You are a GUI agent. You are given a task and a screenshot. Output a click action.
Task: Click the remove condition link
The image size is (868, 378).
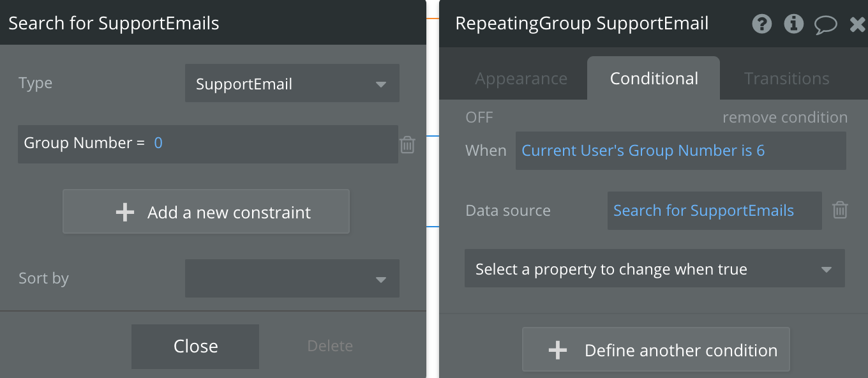(784, 117)
